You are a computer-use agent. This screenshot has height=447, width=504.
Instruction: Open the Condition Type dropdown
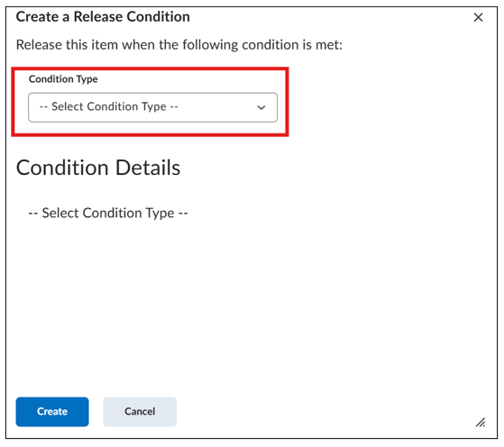point(152,107)
